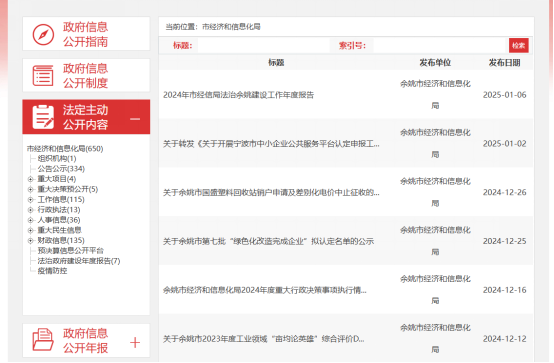
Task: Select 重大项目(4) tree label
Action: click(57, 179)
